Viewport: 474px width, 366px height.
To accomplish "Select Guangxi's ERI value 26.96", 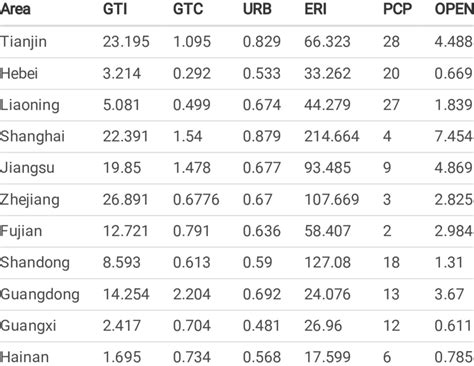I will [x=323, y=326].
